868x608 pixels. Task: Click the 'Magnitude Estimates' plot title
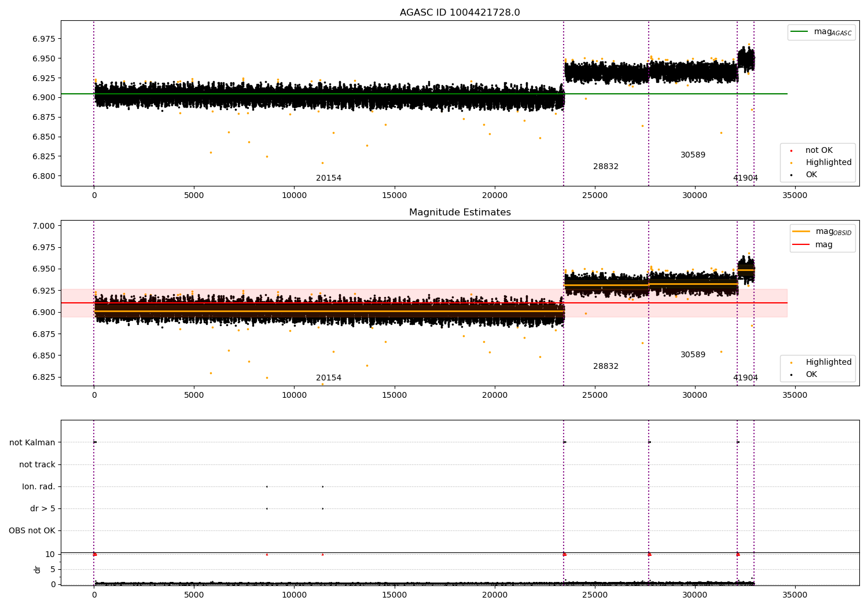click(459, 213)
